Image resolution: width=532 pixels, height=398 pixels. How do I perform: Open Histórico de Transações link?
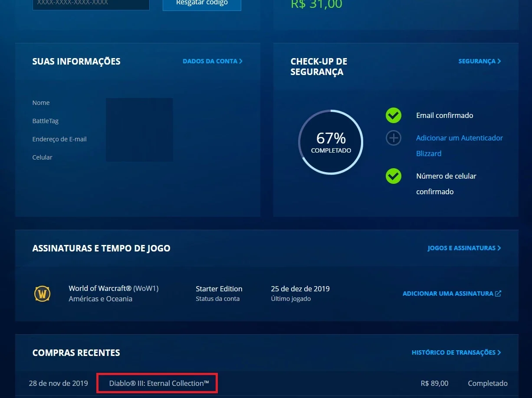pos(456,352)
